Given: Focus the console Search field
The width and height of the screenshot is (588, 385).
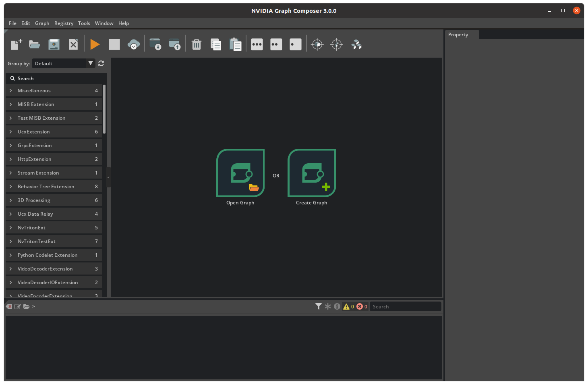Looking at the screenshot, I should tap(405, 306).
